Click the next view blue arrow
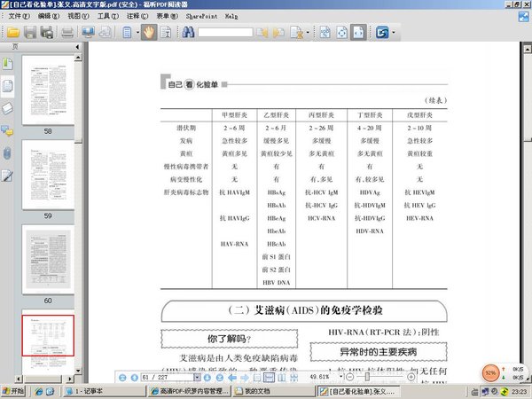The height and width of the screenshot is (399, 532). point(245,378)
